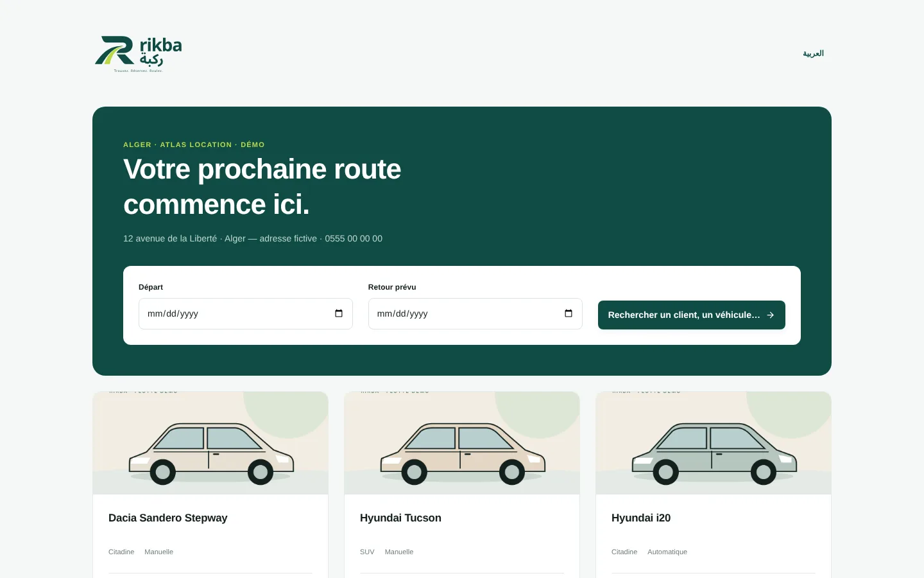Click the Manuelle tag on Hyundai Tucson
The image size is (924, 578).
tap(399, 552)
